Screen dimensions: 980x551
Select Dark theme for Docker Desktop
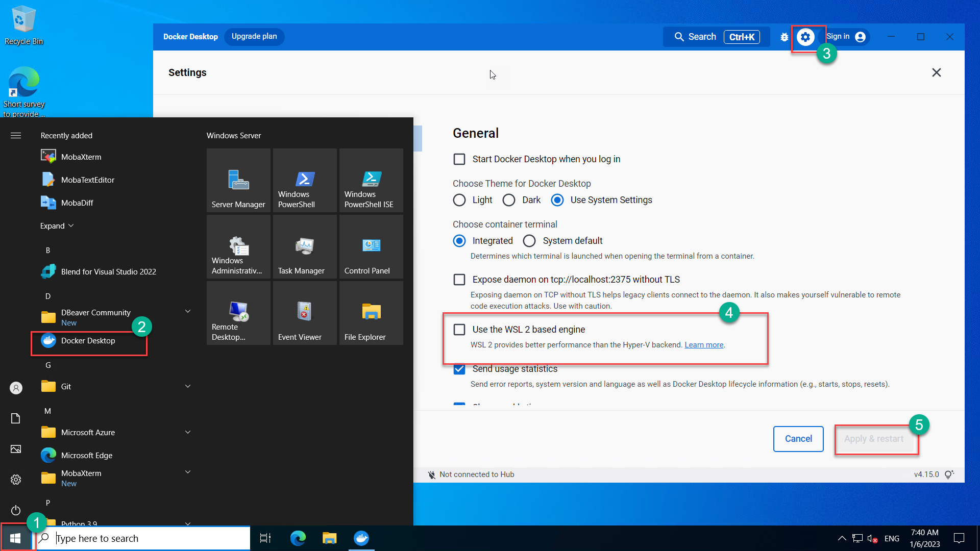pos(509,200)
